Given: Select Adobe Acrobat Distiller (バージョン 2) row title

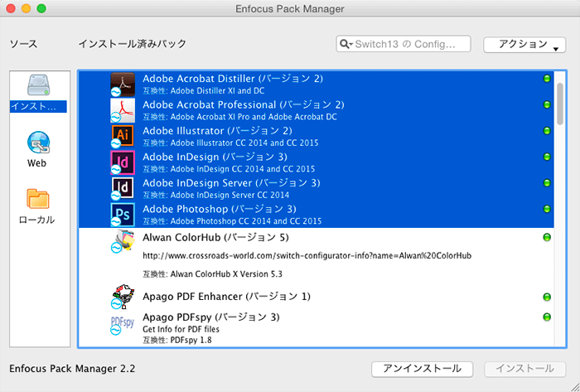Looking at the screenshot, I should [x=233, y=79].
